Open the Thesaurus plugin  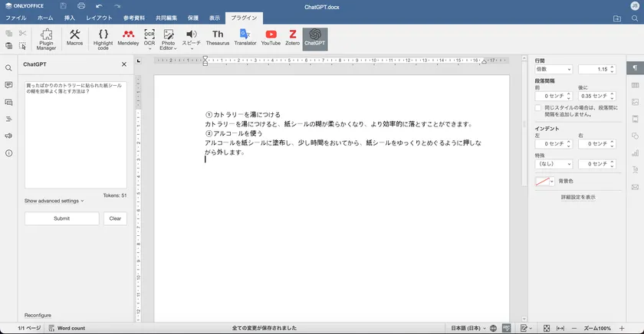click(x=218, y=38)
